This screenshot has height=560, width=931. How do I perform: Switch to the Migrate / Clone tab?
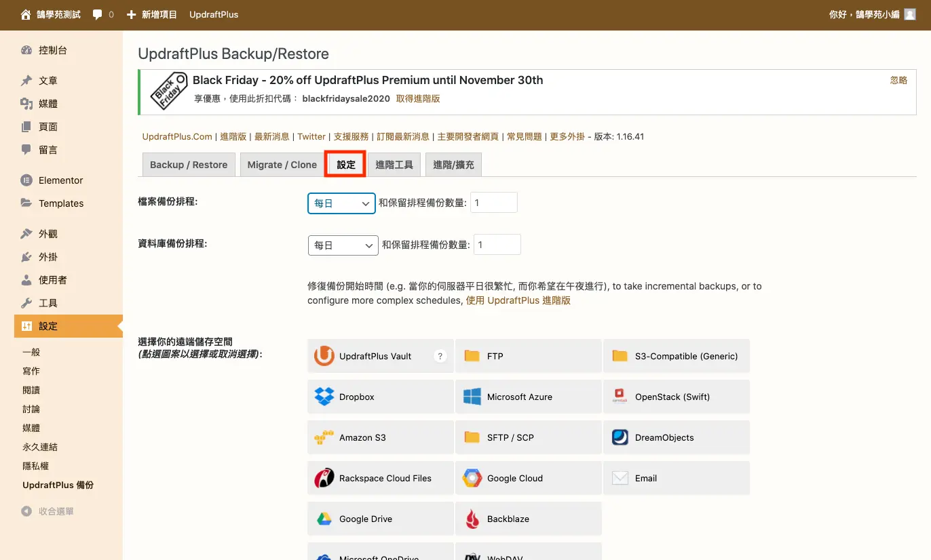tap(282, 165)
